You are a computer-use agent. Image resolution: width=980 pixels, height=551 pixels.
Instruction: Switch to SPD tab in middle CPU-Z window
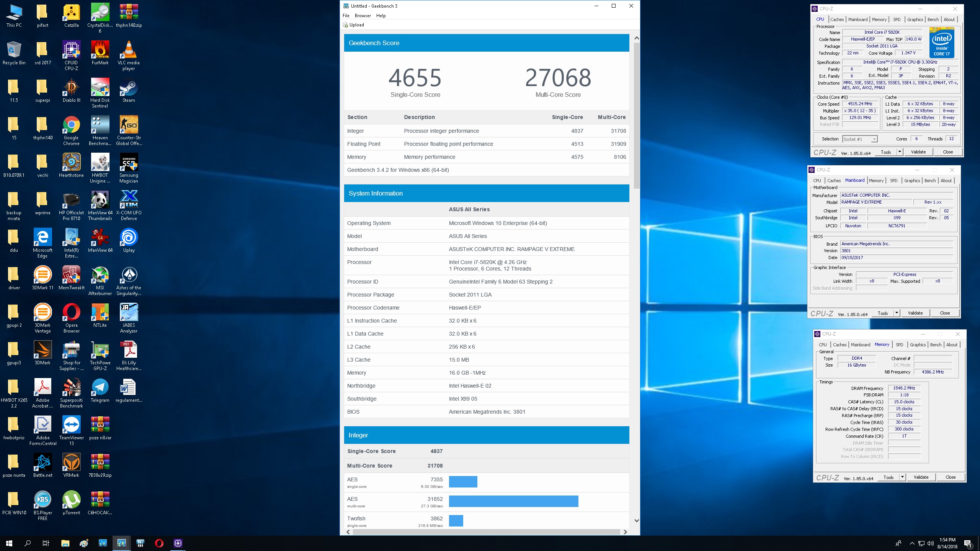[893, 181]
